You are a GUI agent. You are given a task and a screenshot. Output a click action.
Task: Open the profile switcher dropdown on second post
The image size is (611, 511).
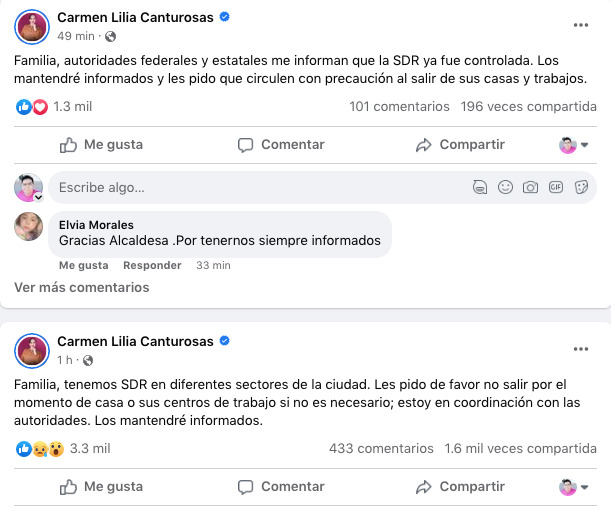(573, 487)
